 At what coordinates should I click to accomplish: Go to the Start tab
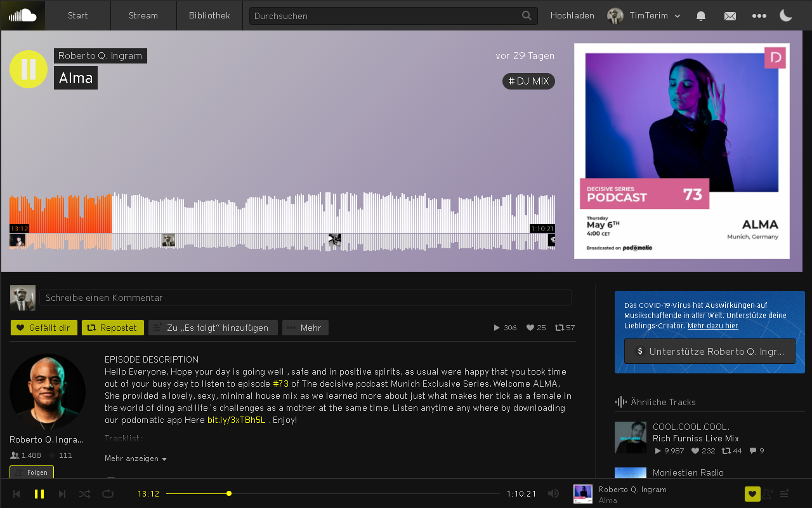pyautogui.click(x=78, y=15)
